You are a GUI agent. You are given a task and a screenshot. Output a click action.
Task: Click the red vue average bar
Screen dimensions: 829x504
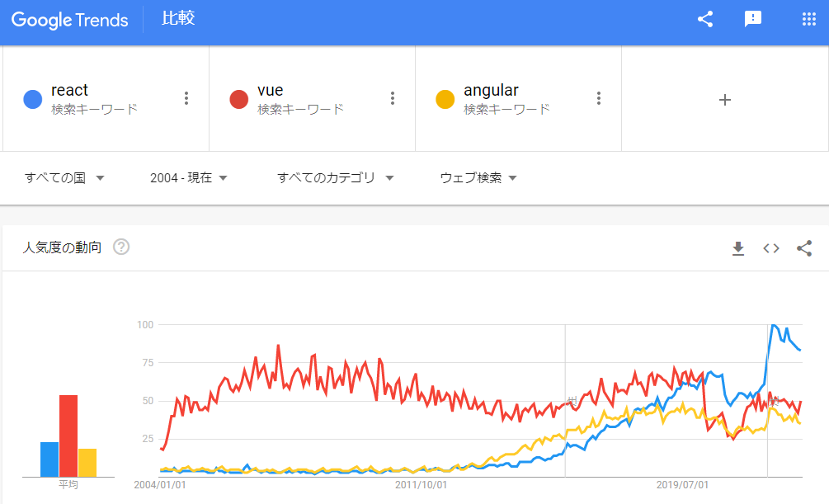point(68,436)
